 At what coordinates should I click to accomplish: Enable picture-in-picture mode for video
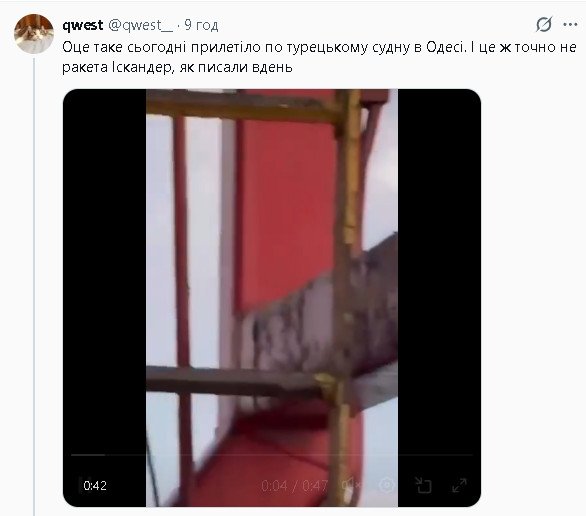click(x=423, y=485)
